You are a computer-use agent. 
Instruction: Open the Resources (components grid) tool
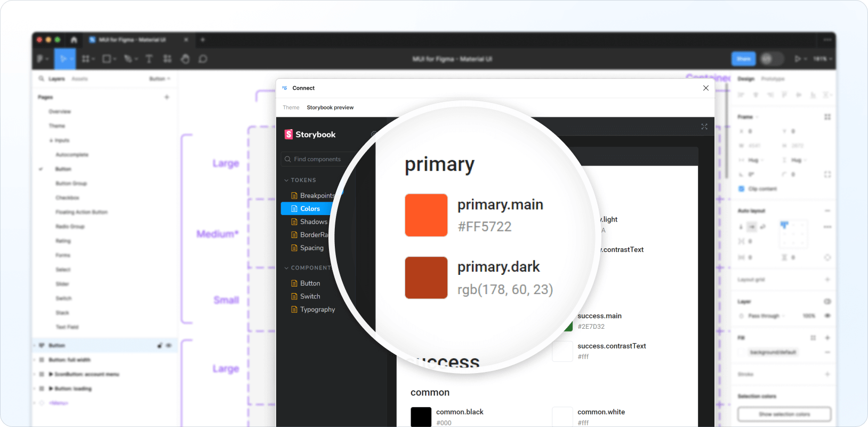(x=167, y=59)
